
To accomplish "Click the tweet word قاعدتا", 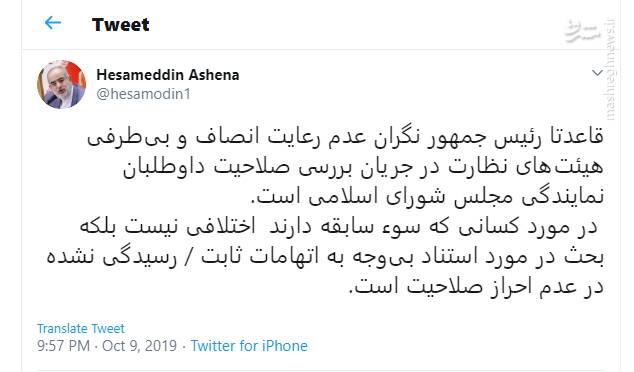I will (577, 136).
